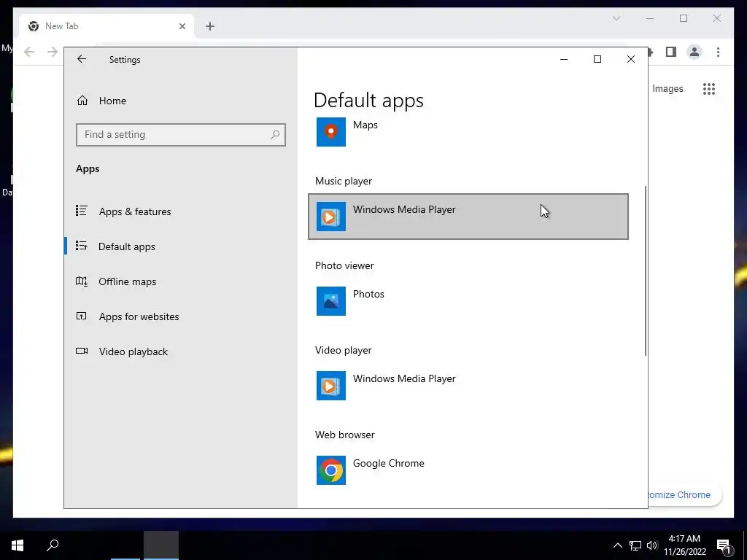Open Offline maps settings
Image resolution: width=747 pixels, height=560 pixels.
[x=127, y=281]
